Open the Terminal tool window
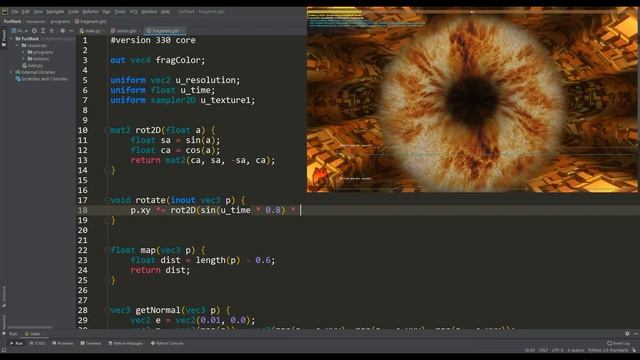 pos(91,343)
